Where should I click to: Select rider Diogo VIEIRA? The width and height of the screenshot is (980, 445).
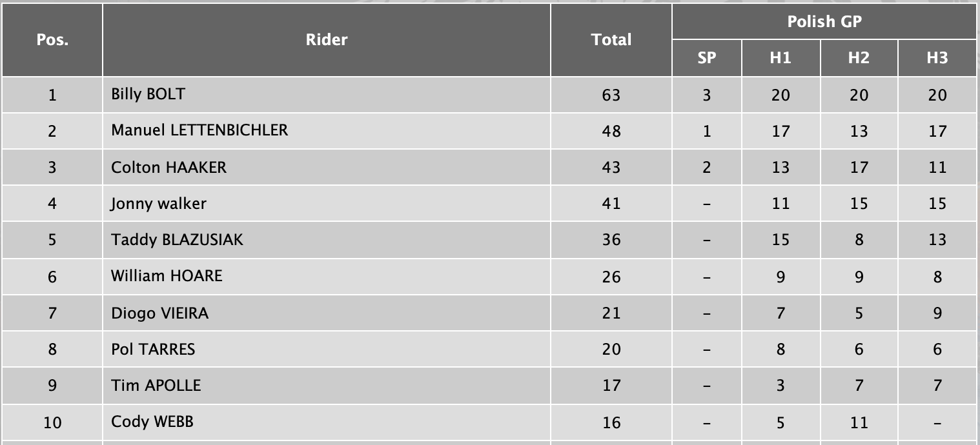tap(159, 313)
